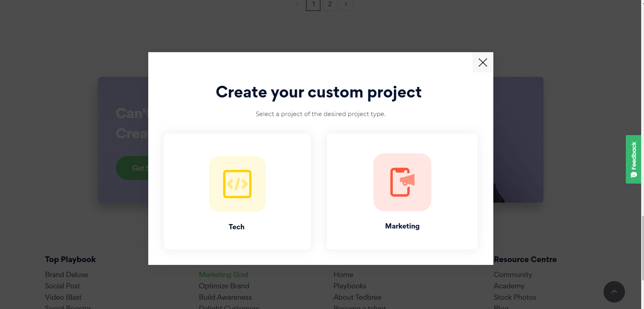Open the Feedback tab on the right edge
Viewport: 644px width, 309px height.
[633, 159]
